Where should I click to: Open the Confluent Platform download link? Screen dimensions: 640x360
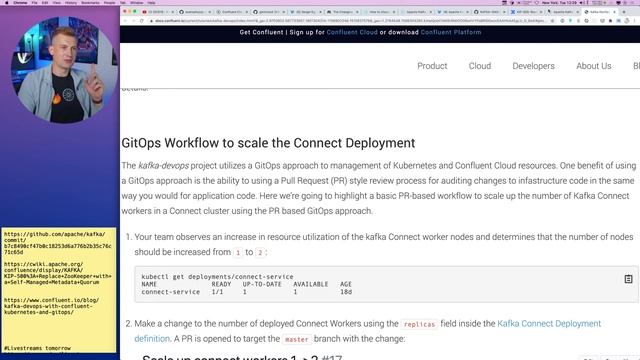[x=451, y=32]
